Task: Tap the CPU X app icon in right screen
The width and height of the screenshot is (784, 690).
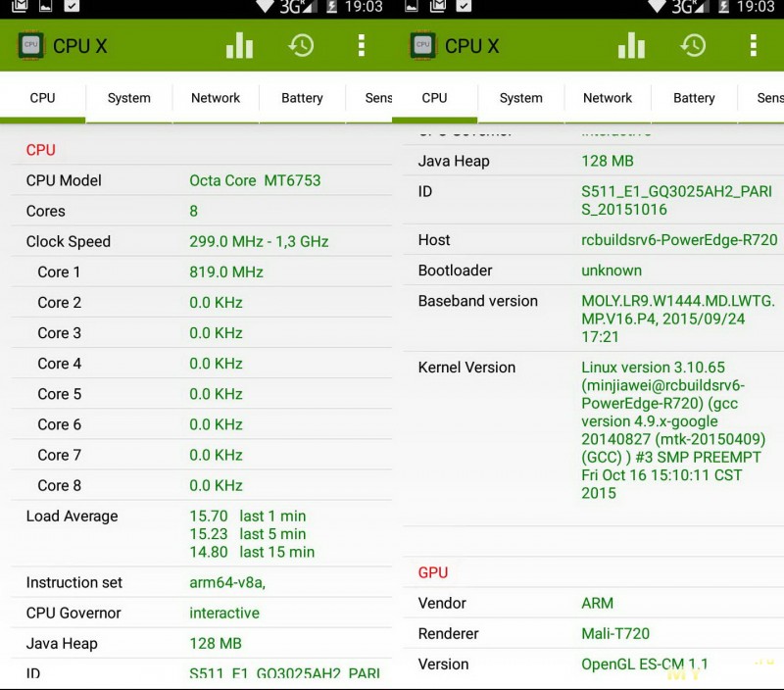Action: coord(423,45)
